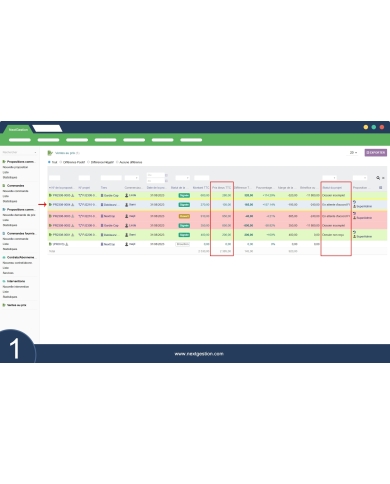Click the sidebar Commandes section icon
This screenshot has width=390, height=484.
tap(4, 185)
